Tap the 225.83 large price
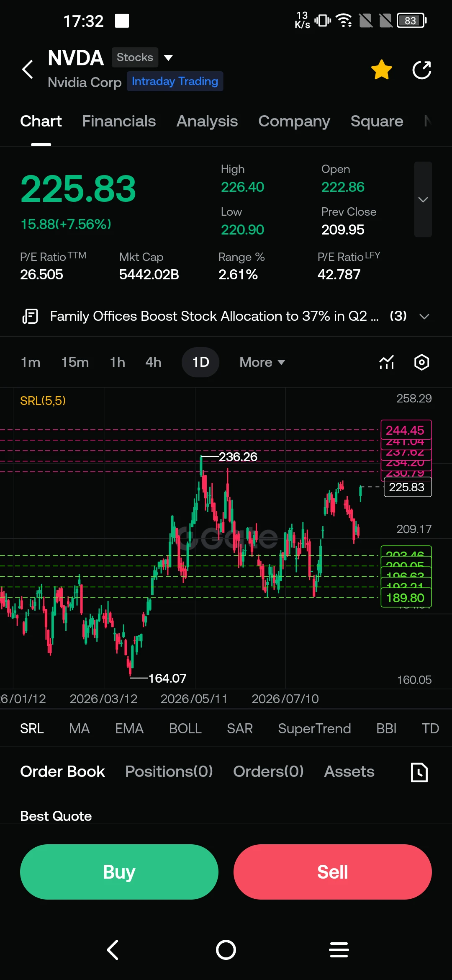 click(78, 189)
